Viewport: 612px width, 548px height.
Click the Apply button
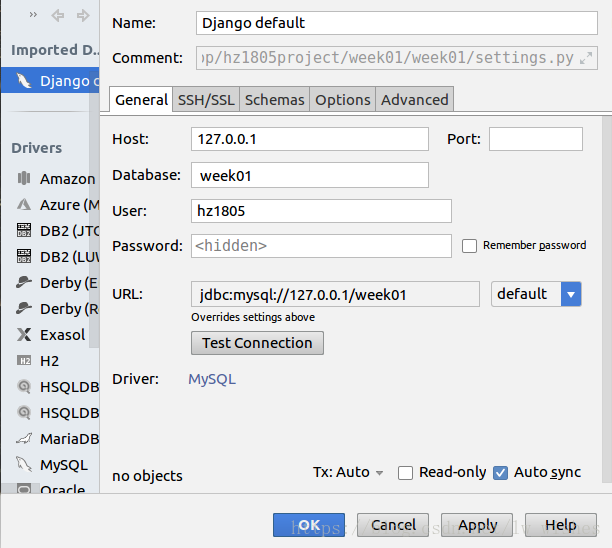tap(478, 525)
